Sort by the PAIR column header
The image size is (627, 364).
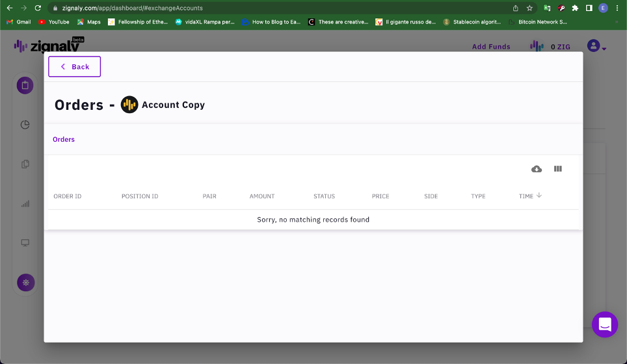pos(209,196)
